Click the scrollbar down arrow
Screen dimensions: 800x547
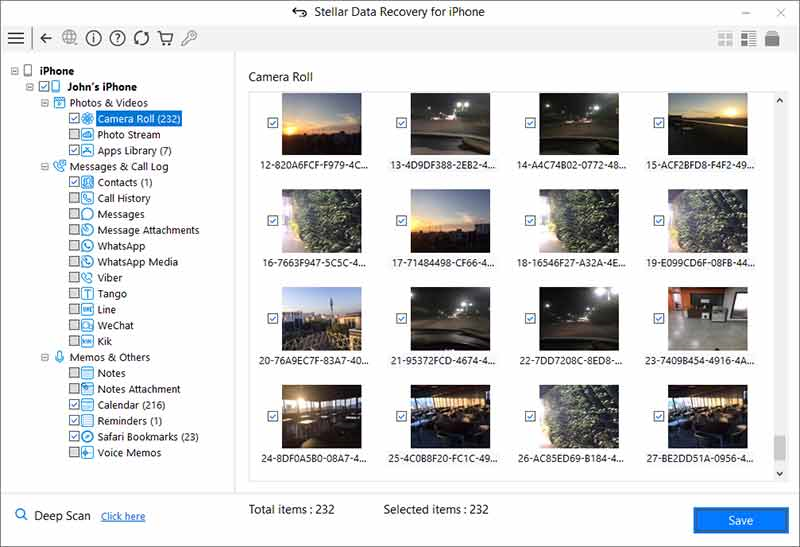[x=780, y=474]
